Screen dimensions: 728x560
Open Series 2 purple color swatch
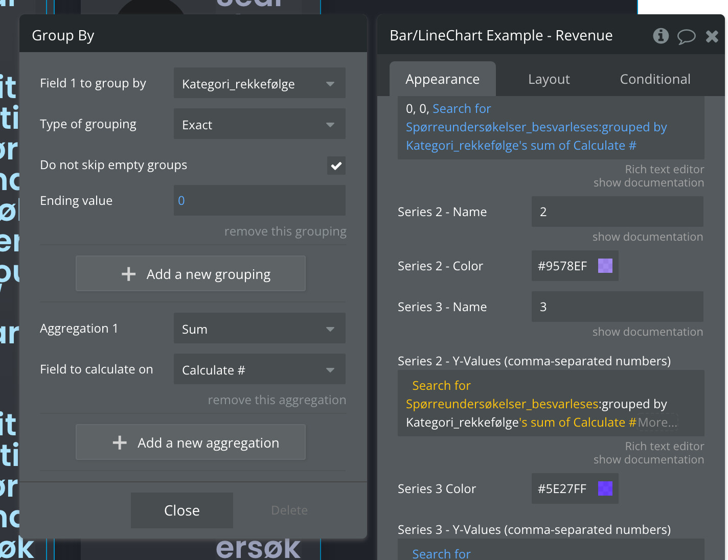pos(605,266)
